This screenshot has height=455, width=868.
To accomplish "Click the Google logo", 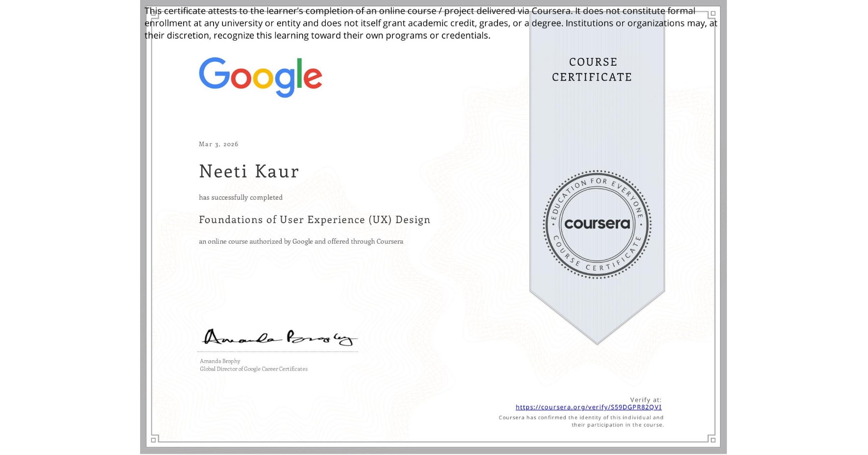I will tap(260, 77).
